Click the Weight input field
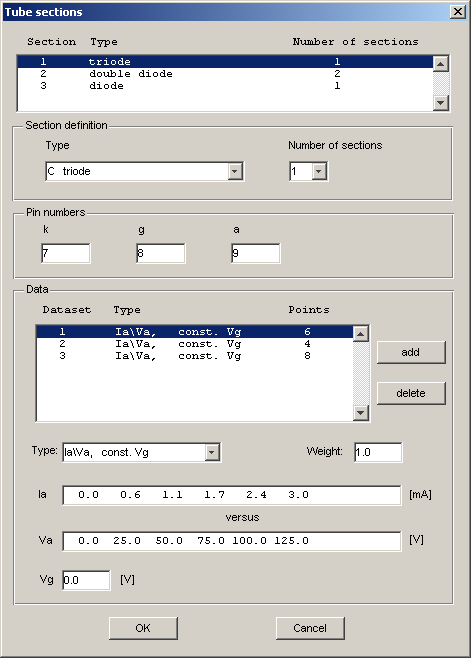Viewport: 471px width, 658px height. (x=378, y=452)
